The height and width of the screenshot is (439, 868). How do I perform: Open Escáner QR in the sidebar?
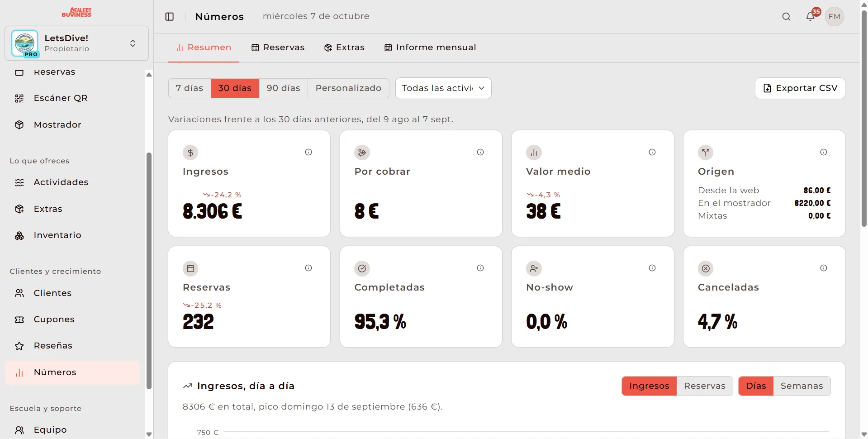click(72, 98)
